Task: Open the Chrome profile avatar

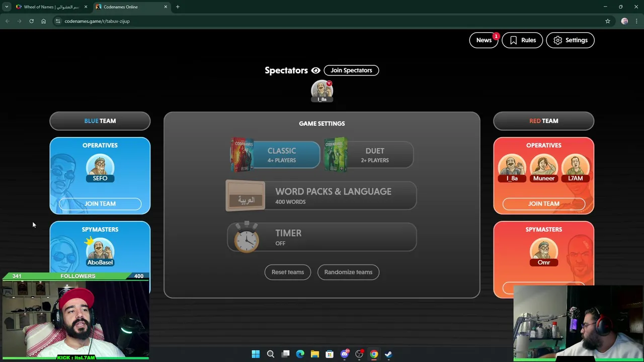Action: coord(624,21)
